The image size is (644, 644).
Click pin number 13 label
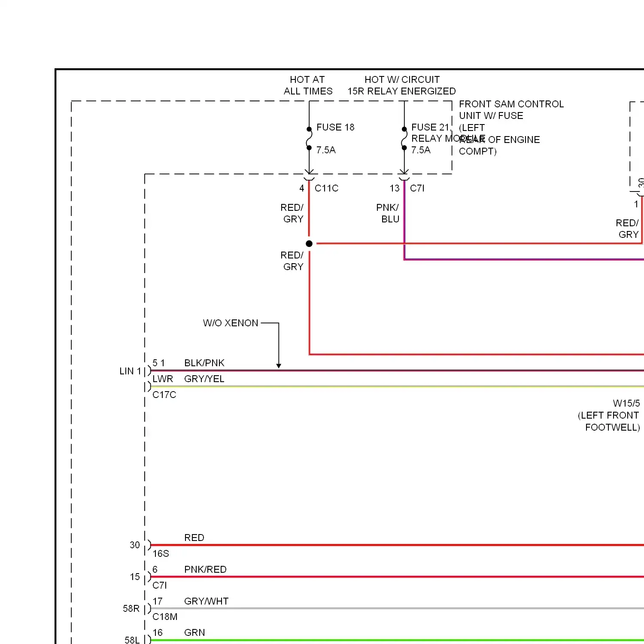click(395, 188)
